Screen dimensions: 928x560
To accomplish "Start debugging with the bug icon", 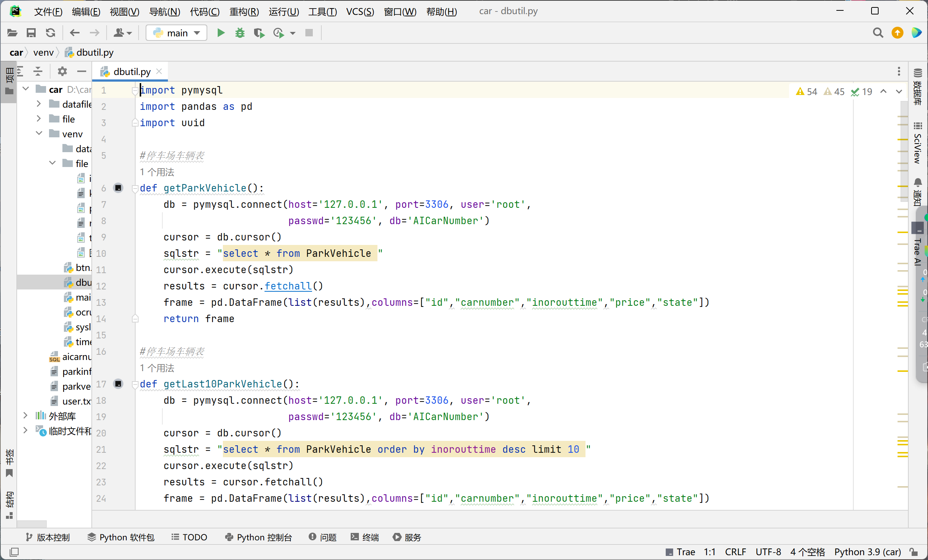I will pyautogui.click(x=240, y=33).
